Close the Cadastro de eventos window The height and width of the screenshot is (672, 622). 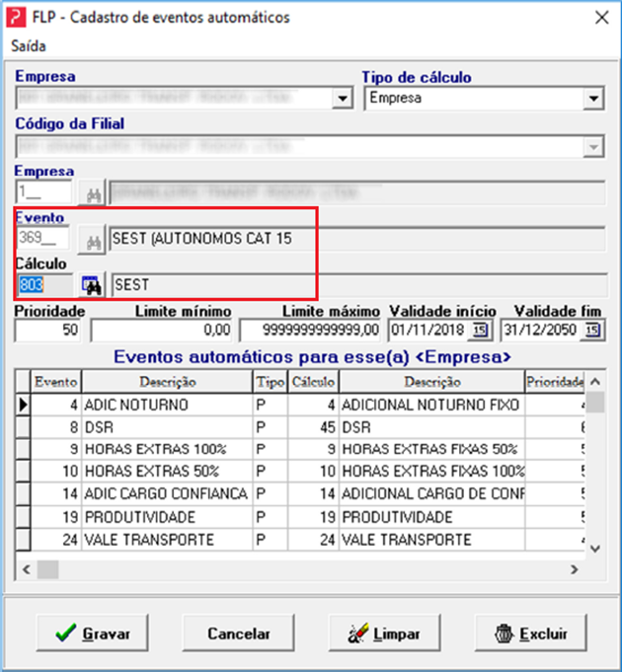point(602,18)
